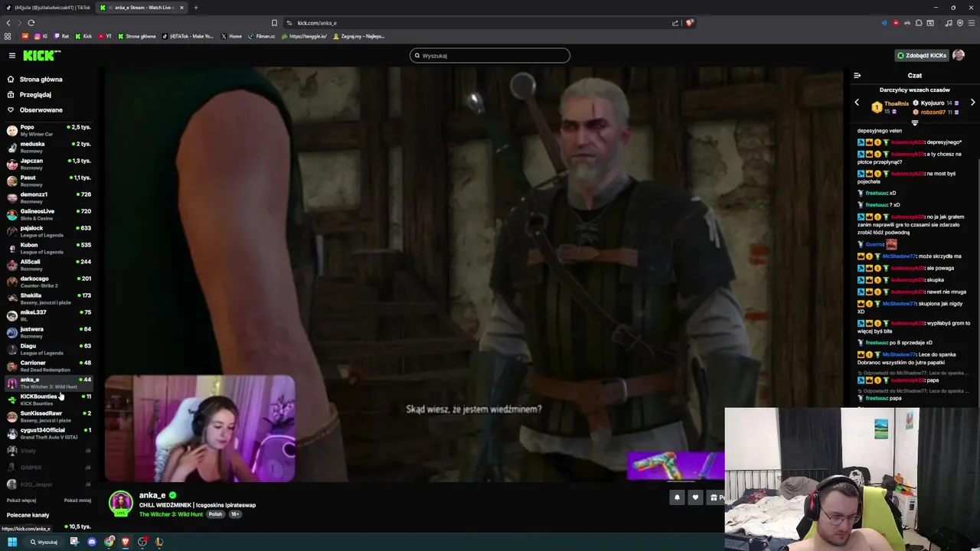Screen dimensions: 980x551
Task: Click the Polish language tag
Action: tap(216, 514)
